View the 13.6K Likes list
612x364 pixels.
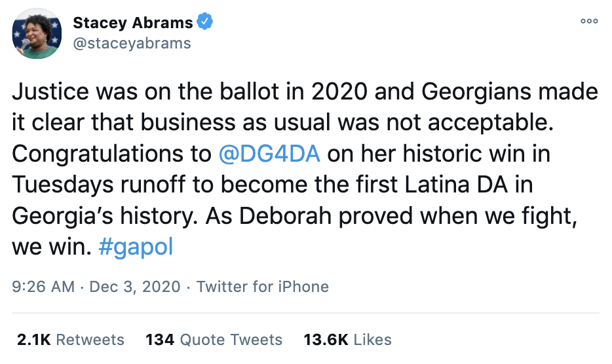click(347, 340)
